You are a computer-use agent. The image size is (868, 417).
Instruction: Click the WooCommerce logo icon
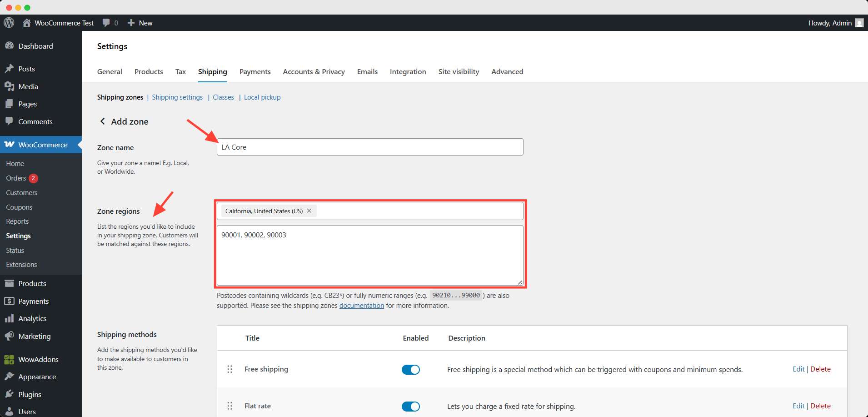point(9,145)
